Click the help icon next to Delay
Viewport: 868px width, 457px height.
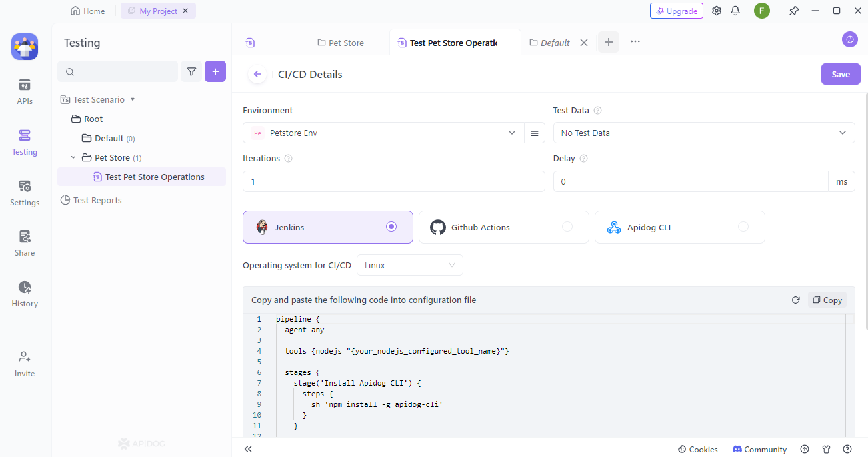tap(583, 159)
